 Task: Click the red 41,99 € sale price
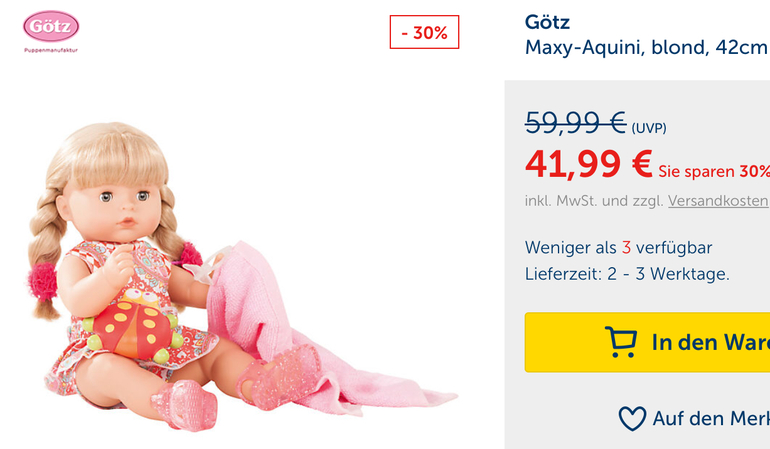pos(588,164)
